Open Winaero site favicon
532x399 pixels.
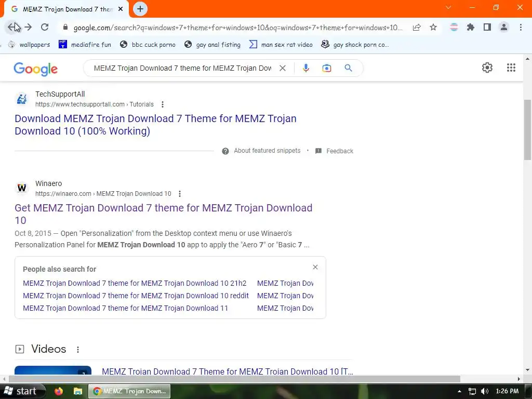tap(22, 188)
